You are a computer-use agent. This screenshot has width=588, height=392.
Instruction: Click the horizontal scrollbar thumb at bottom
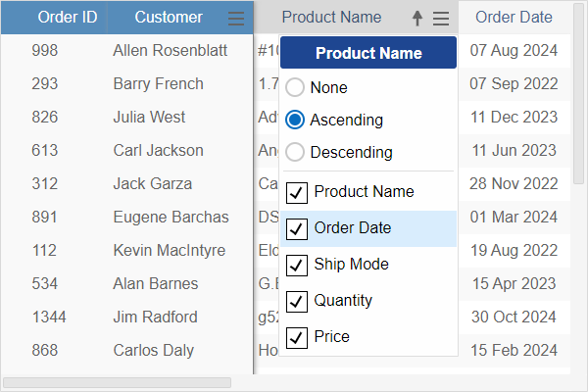click(x=117, y=382)
